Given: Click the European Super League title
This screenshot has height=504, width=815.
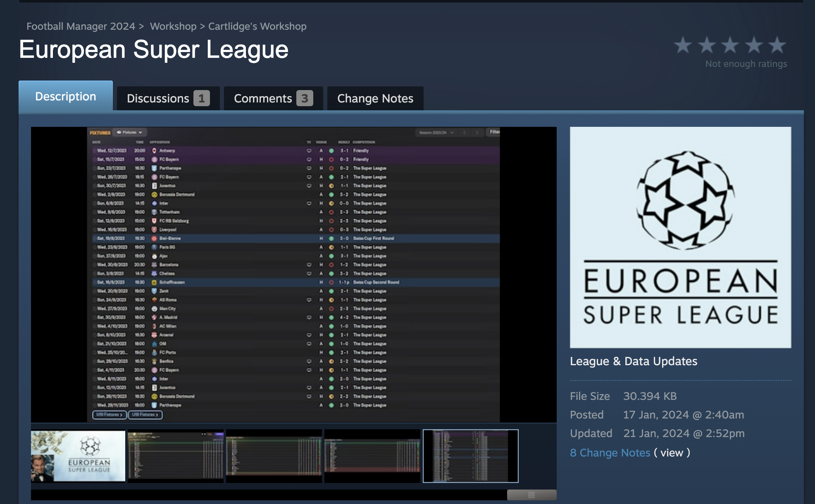Looking at the screenshot, I should click(154, 50).
